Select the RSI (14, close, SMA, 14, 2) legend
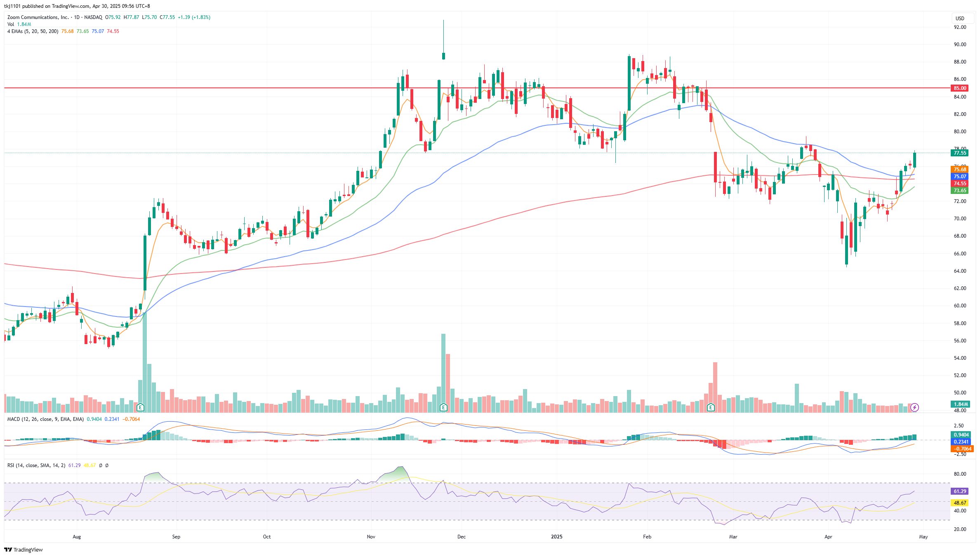The height and width of the screenshot is (557, 980). (x=36, y=465)
